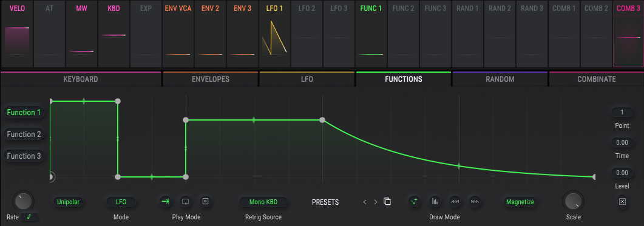Select the FUNC 2 modulation source slot
This screenshot has width=644, height=226.
403,34
